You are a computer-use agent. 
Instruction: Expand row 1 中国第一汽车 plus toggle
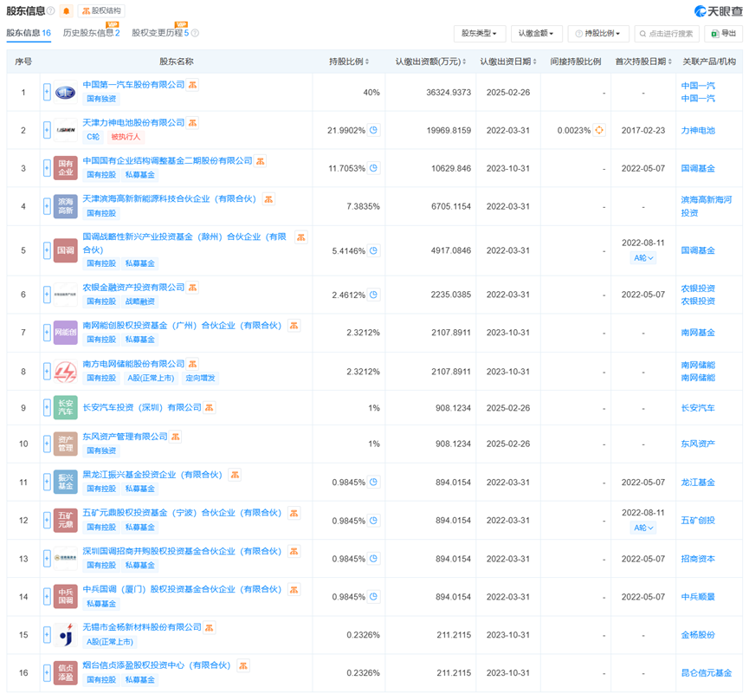[x=47, y=92]
